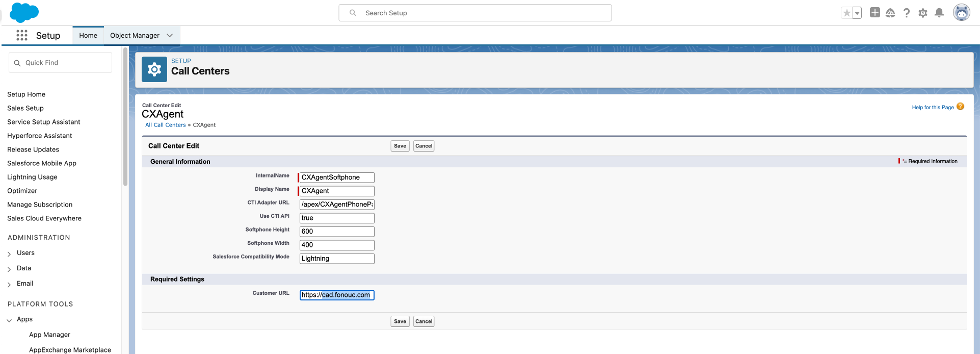980x354 pixels.
Task: Open the Object Manager tab chevron menu
Action: point(170,35)
